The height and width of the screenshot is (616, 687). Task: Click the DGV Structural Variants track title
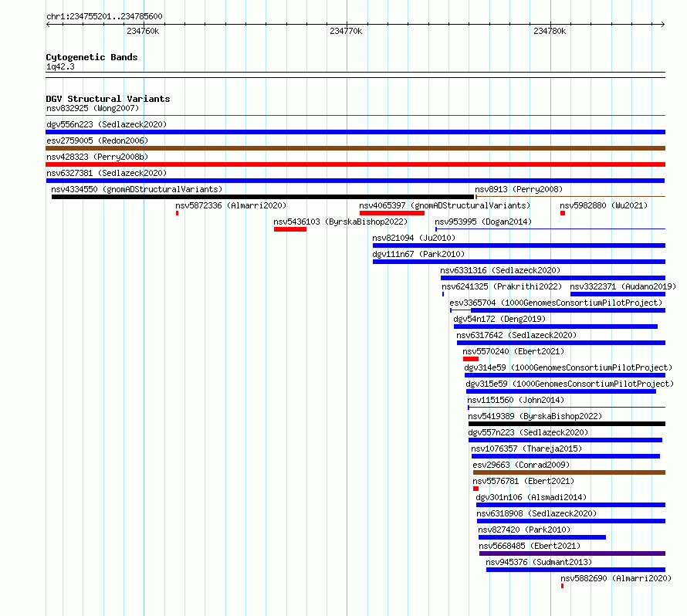tap(108, 99)
